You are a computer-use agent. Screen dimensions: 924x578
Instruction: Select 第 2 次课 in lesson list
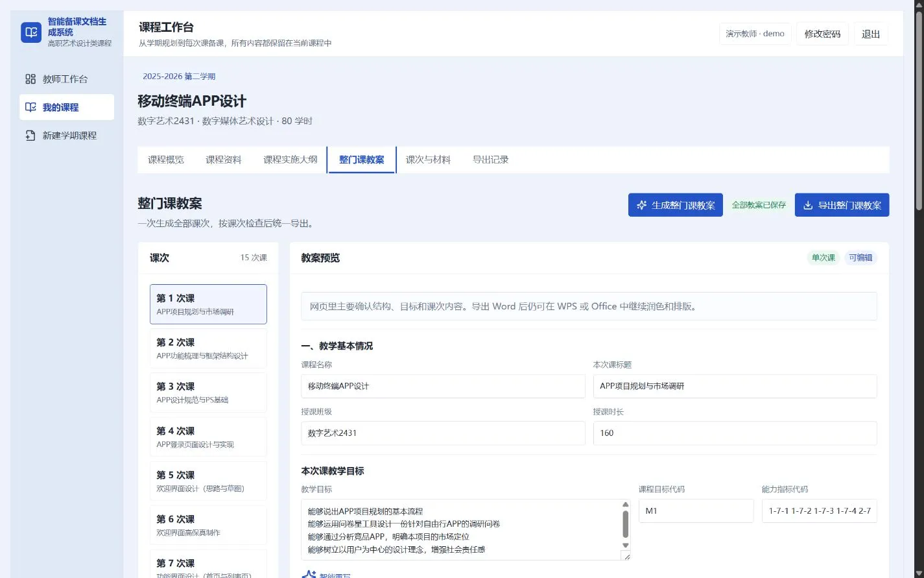click(208, 348)
